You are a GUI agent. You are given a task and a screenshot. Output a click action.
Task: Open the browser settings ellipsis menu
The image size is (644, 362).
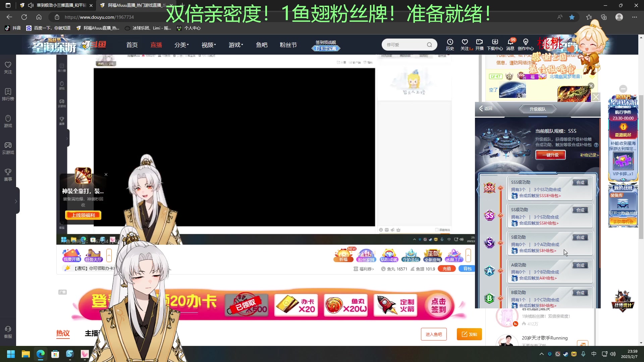635,17
